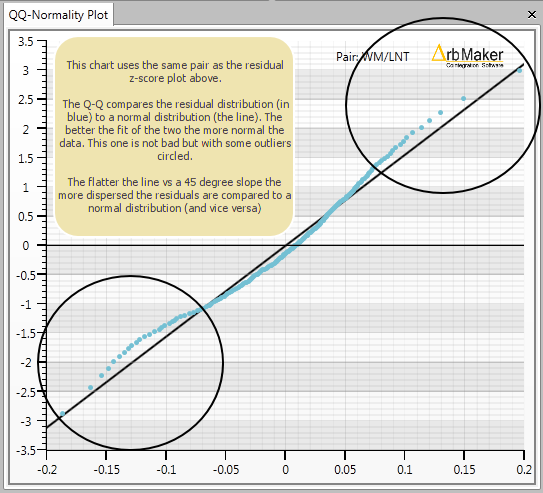The image size is (543, 493).
Task: Click the x-axis label -0.15
Action: click(107, 469)
